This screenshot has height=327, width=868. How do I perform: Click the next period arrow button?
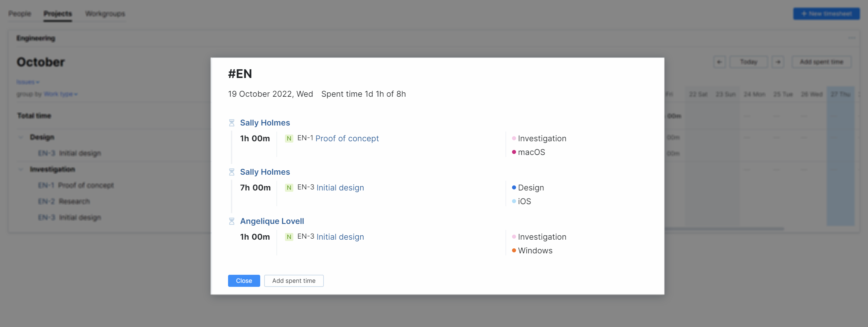pyautogui.click(x=778, y=62)
